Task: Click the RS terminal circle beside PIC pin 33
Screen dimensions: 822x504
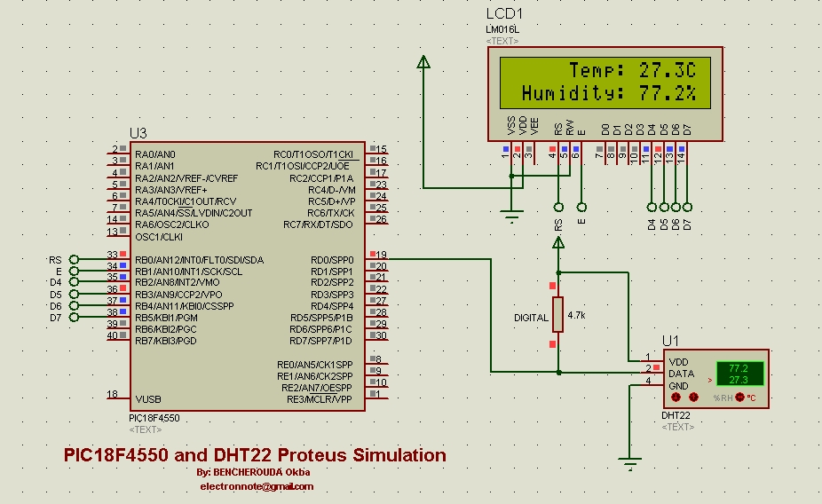Action: point(74,259)
